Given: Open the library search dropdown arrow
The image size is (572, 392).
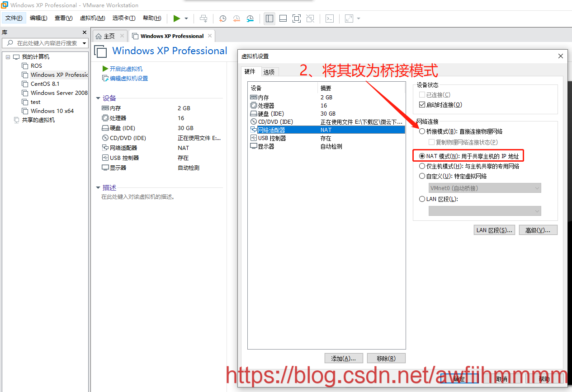Looking at the screenshot, I should pos(84,43).
